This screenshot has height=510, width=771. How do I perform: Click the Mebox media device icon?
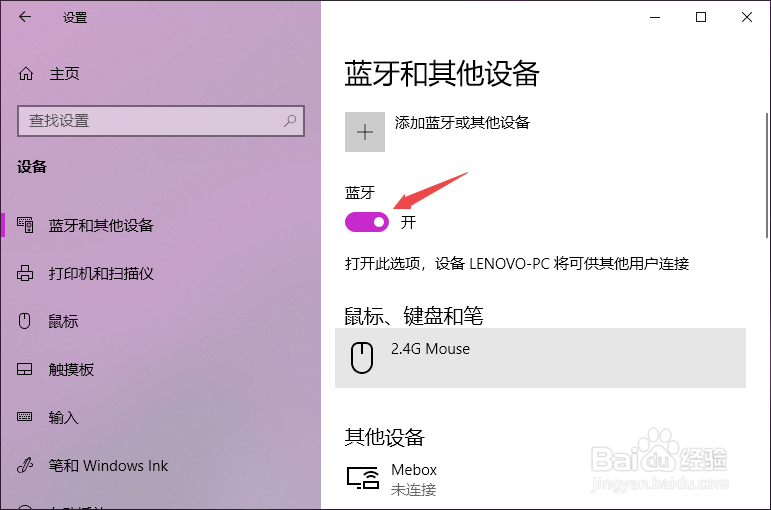[x=363, y=478]
